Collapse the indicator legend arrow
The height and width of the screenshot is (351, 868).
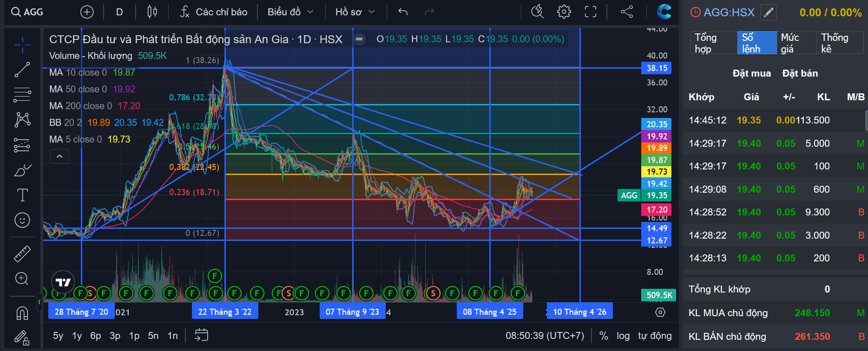click(59, 156)
